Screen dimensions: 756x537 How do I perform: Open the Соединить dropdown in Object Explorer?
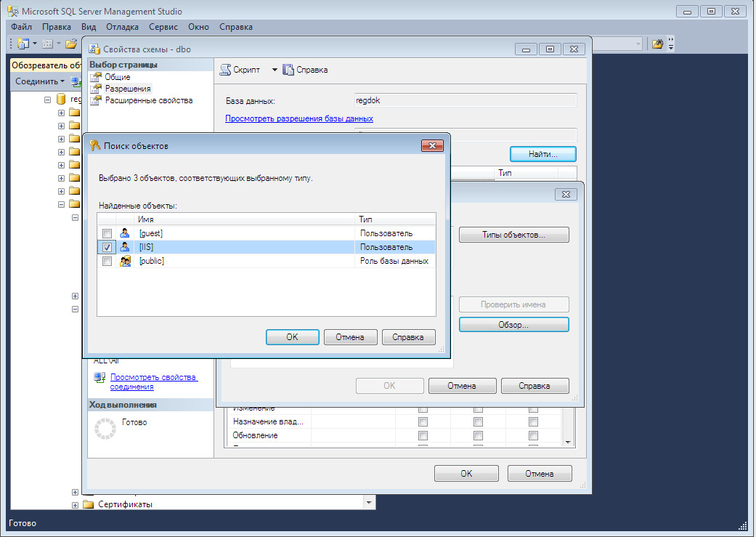click(39, 81)
